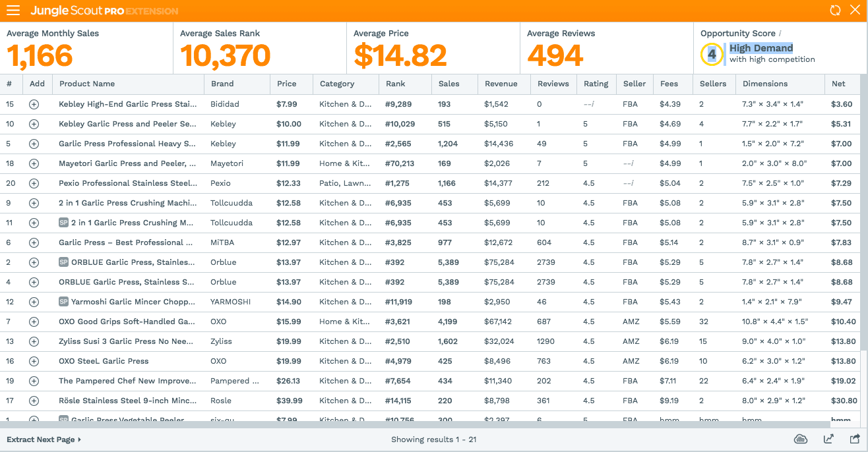
Task: Add OXO Good Grips Soft-Handled product
Action: pyautogui.click(x=34, y=322)
